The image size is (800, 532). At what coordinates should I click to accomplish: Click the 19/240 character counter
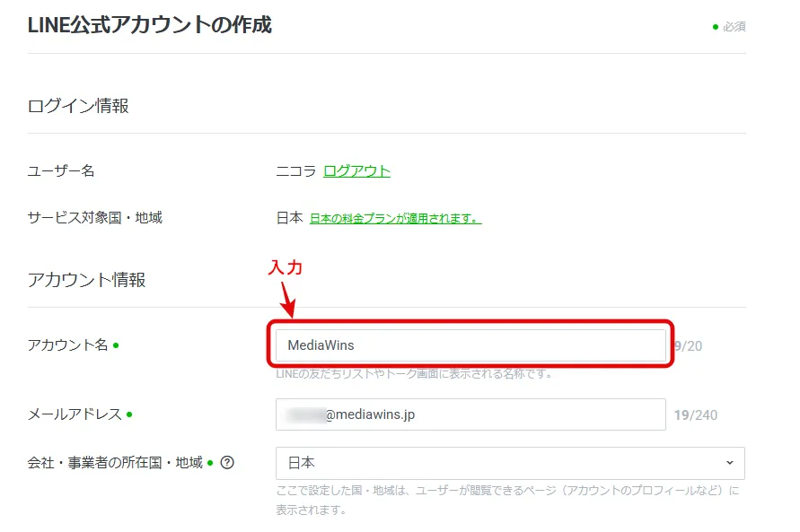point(696,414)
